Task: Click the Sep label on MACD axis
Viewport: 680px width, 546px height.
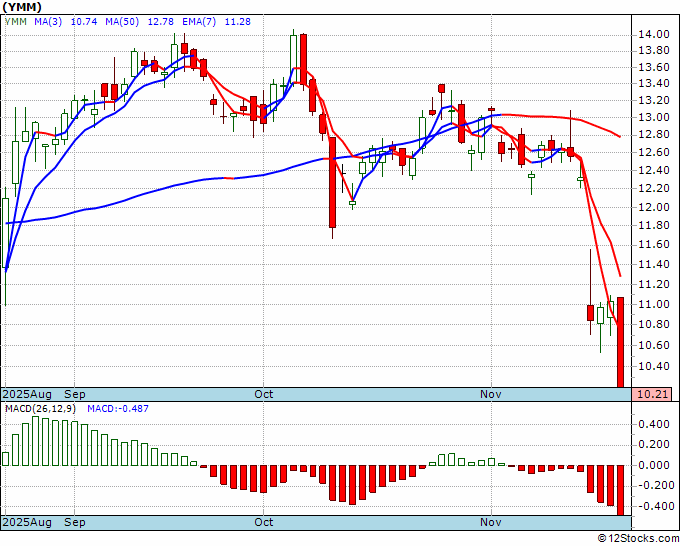Action: [75, 522]
